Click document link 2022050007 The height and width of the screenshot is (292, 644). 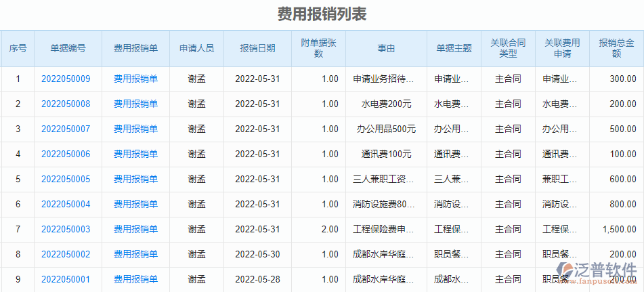(66, 129)
